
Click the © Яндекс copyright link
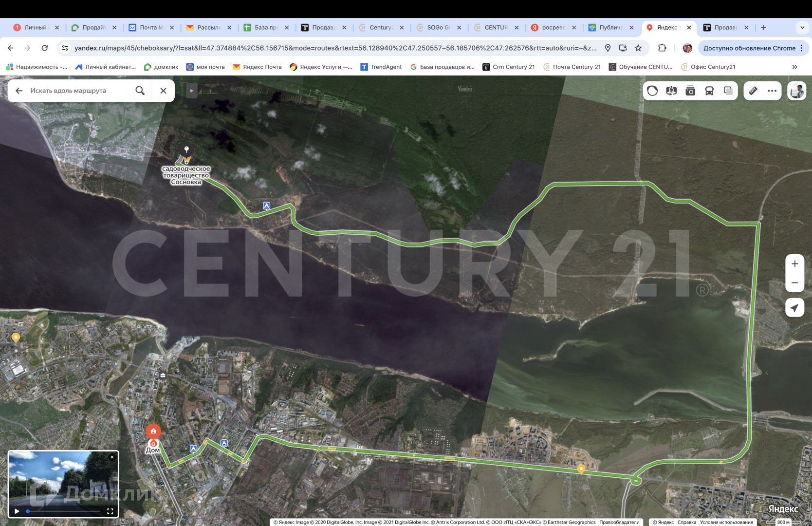pos(664,522)
